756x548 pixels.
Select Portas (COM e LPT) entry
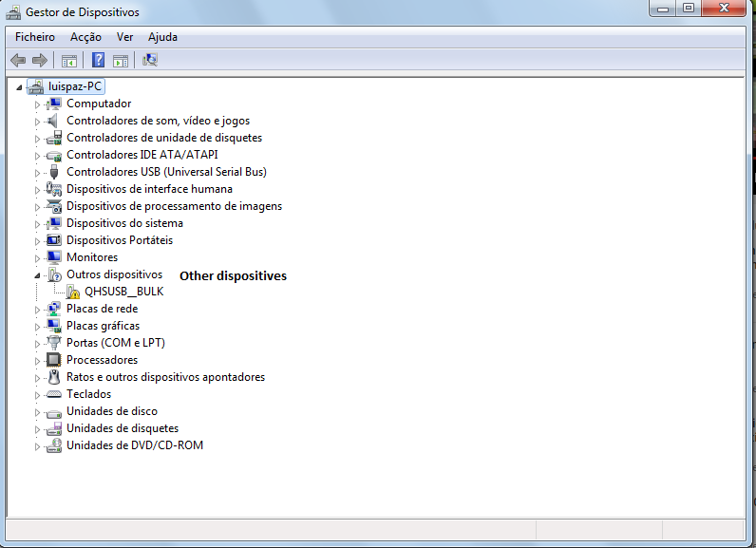(x=115, y=343)
